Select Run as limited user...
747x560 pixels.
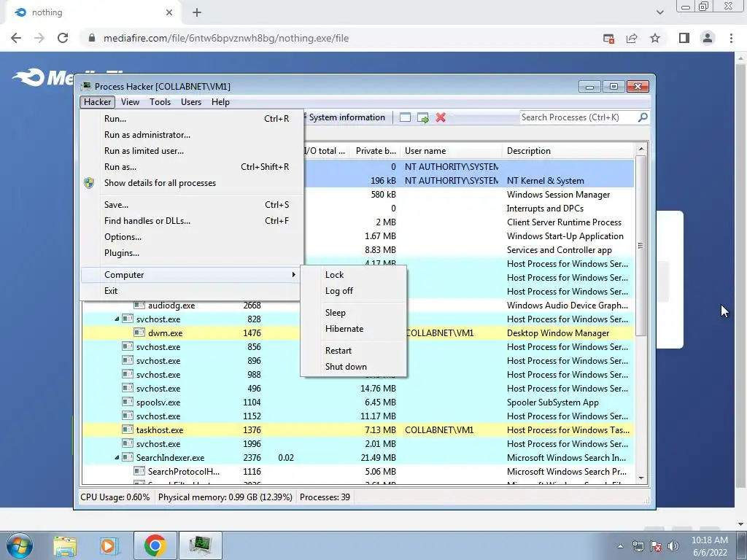pyautogui.click(x=192, y=151)
